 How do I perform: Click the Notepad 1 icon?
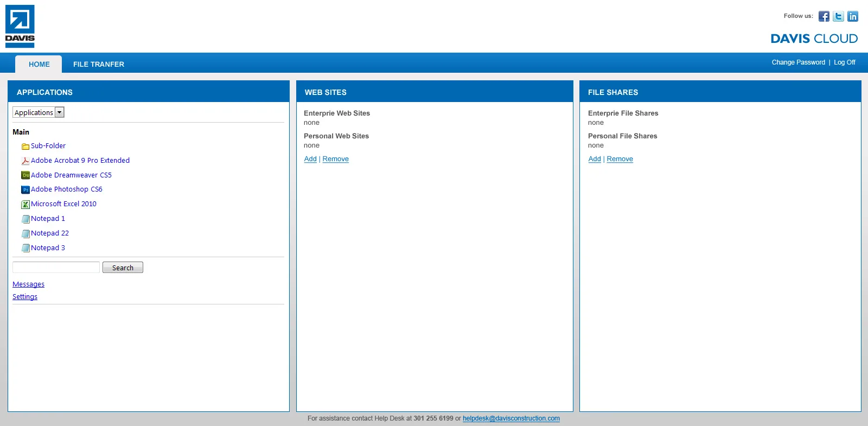point(25,219)
